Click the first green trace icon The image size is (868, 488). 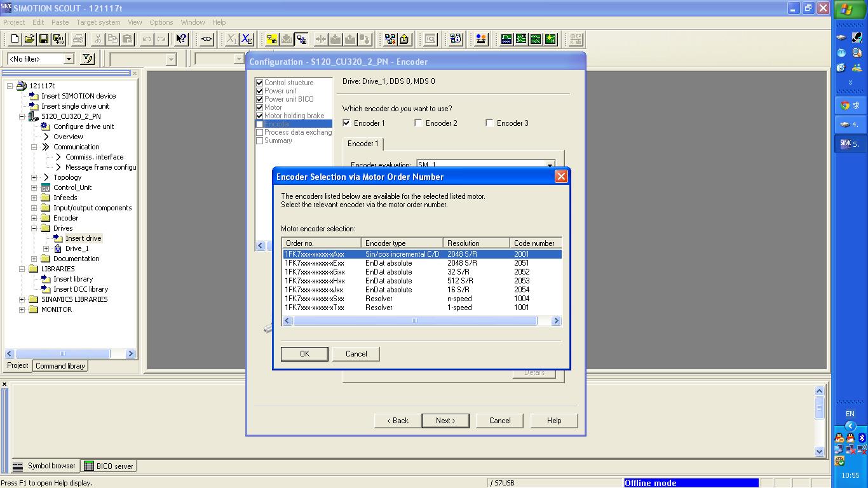click(506, 39)
